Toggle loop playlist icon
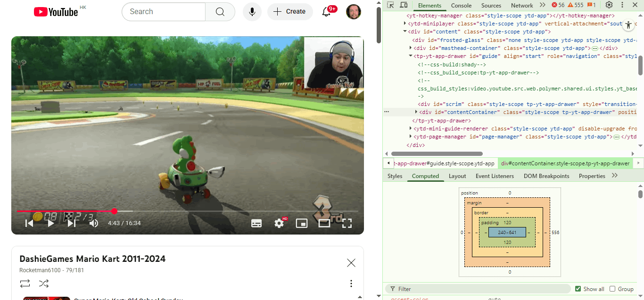 coord(25,283)
